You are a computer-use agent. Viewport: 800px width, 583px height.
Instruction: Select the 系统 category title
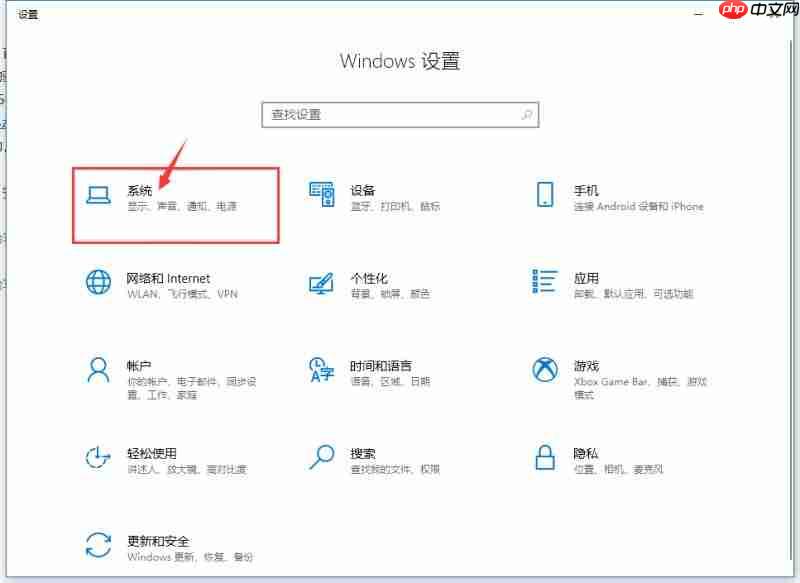coord(139,190)
